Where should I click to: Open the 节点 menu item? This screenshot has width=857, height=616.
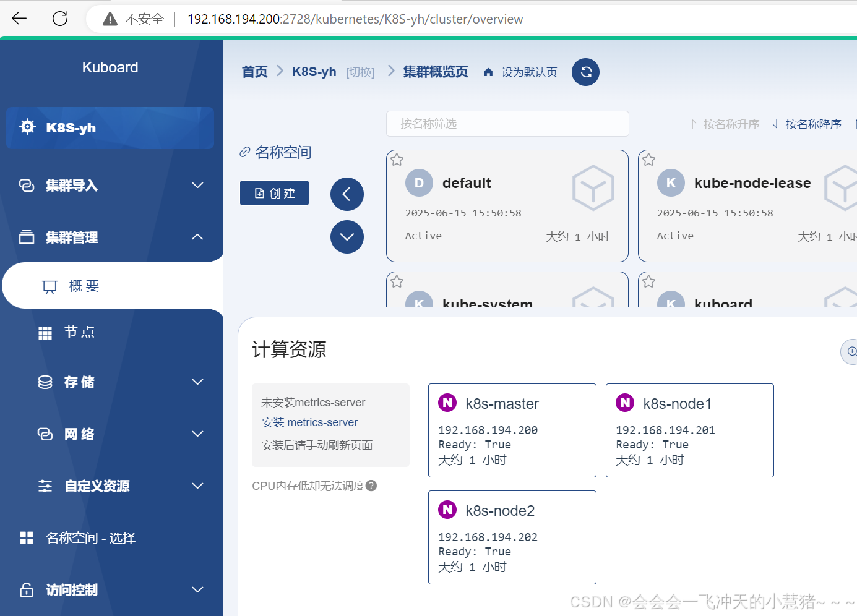pos(111,332)
